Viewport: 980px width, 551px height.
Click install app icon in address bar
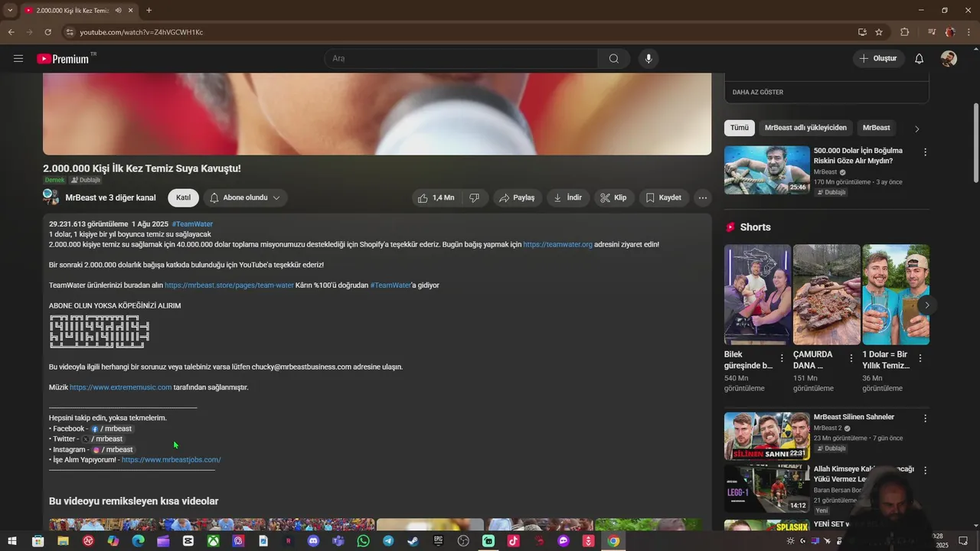[862, 32]
